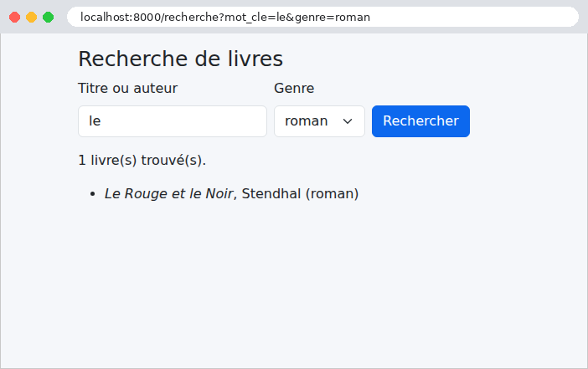Click the "Genre" label above the select
Screen dimensions: 588x369
294,89
